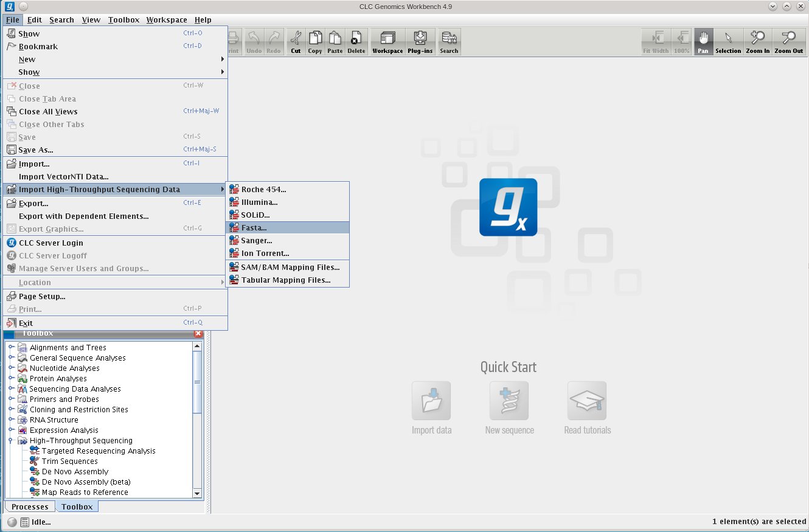809x532 pixels.
Task: Expand Nucleotide Analyses tree node
Action: (x=11, y=368)
